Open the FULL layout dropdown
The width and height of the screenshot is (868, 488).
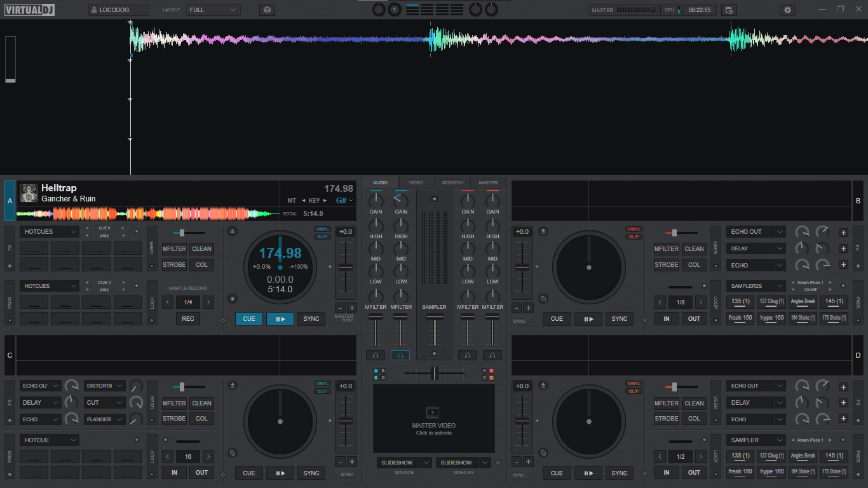[x=213, y=10]
